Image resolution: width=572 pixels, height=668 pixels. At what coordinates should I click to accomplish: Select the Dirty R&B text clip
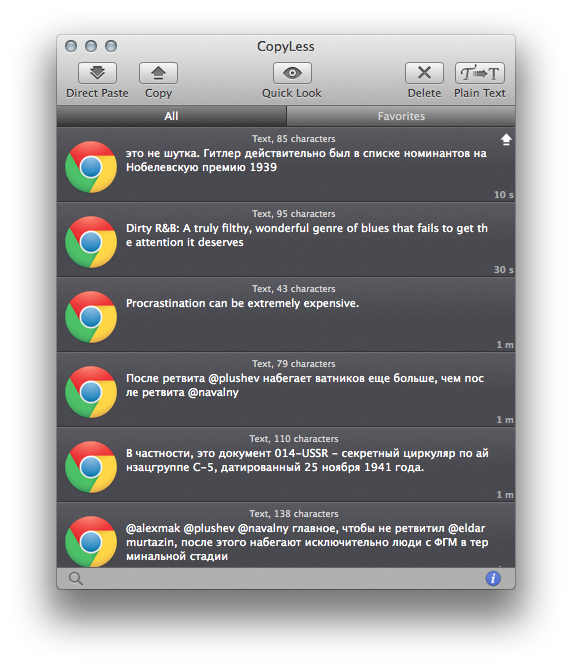[286, 240]
